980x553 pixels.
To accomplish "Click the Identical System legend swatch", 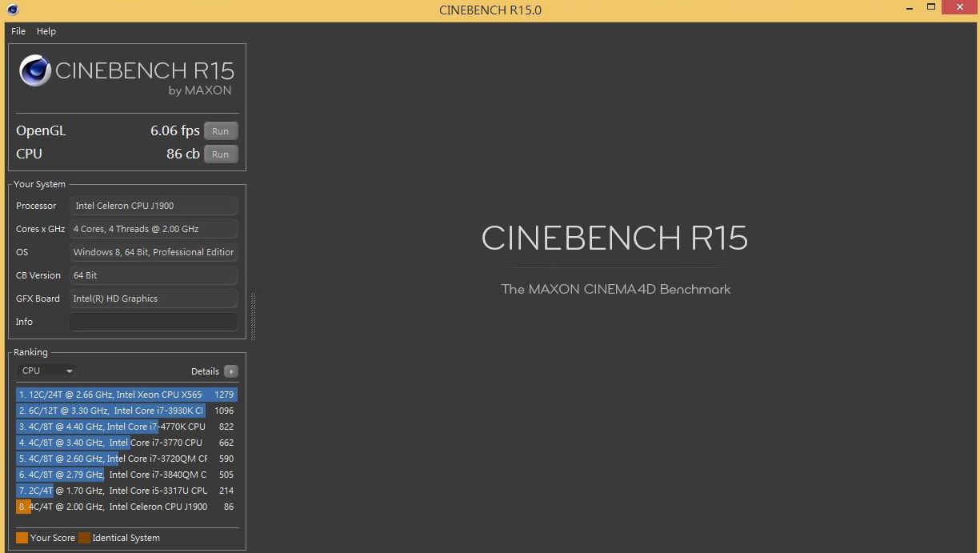I will [x=84, y=538].
